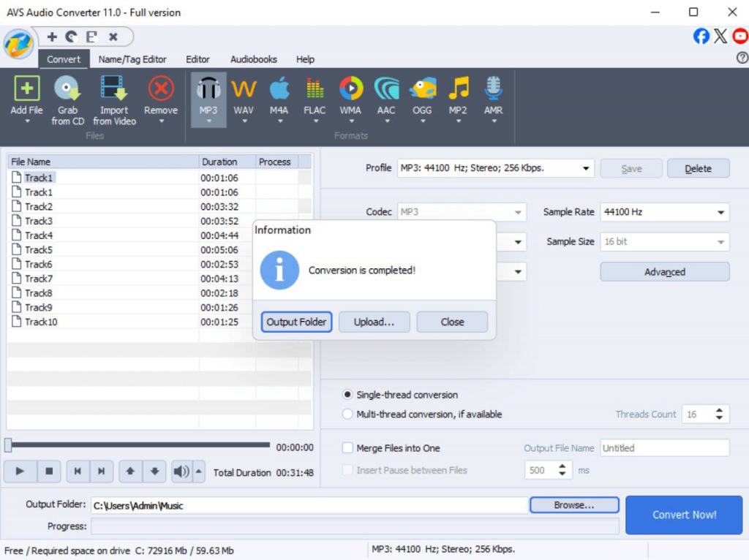Click the Add File icon

[26, 89]
